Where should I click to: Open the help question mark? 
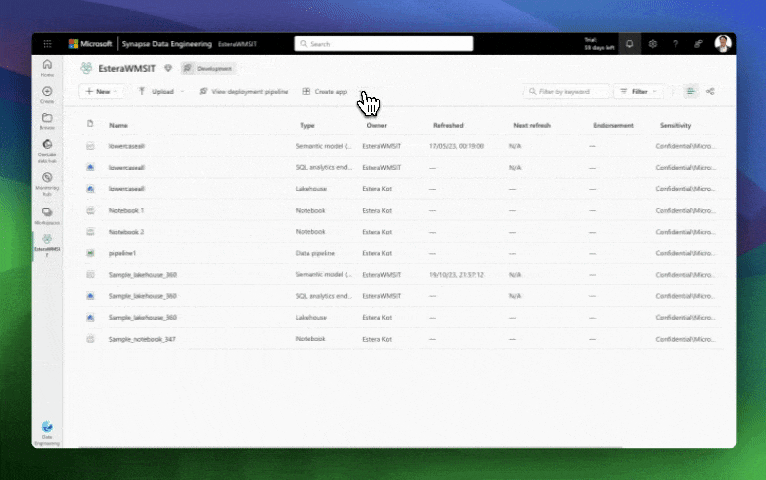click(x=675, y=44)
